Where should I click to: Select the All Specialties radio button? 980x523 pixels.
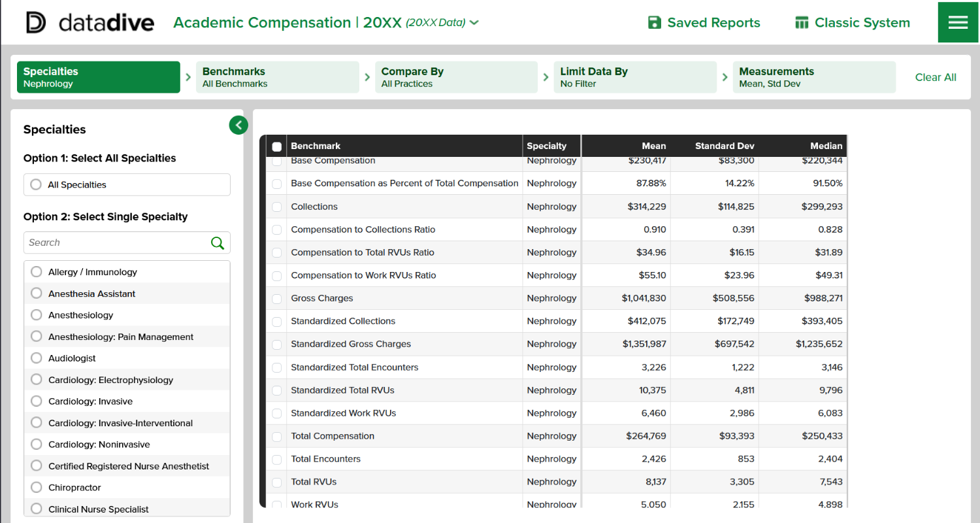pos(36,185)
